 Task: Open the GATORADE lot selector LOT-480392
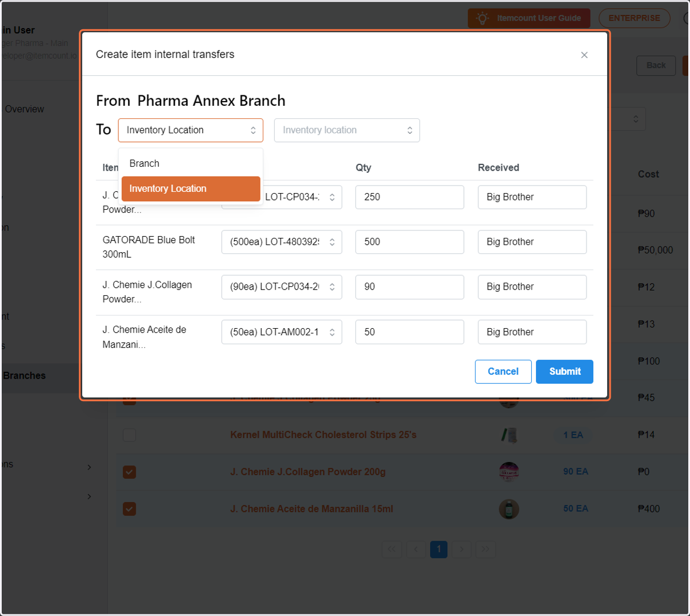282,242
